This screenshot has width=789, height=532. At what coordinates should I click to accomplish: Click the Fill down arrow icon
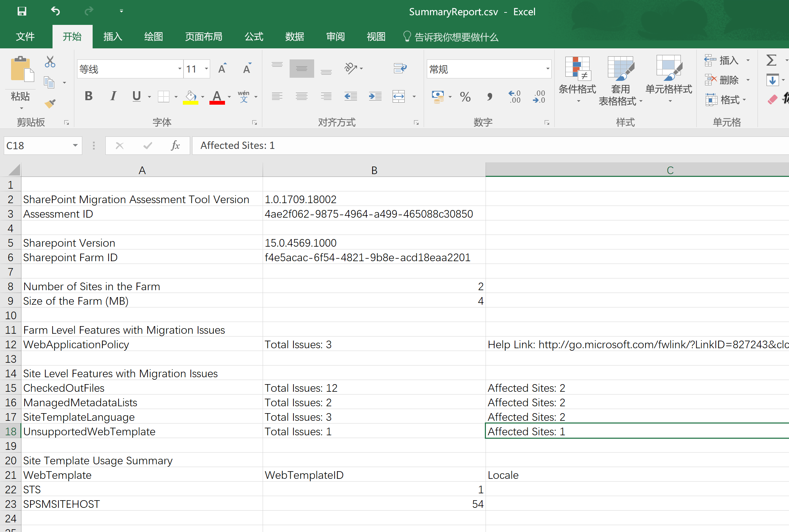tap(772, 80)
